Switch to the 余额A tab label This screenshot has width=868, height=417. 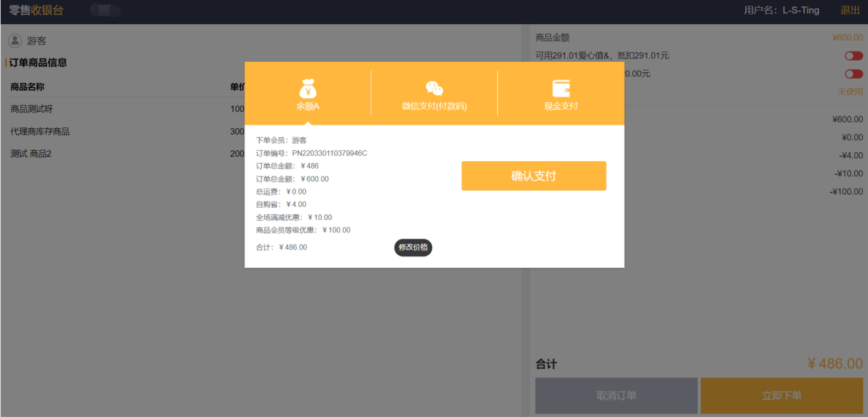(308, 106)
